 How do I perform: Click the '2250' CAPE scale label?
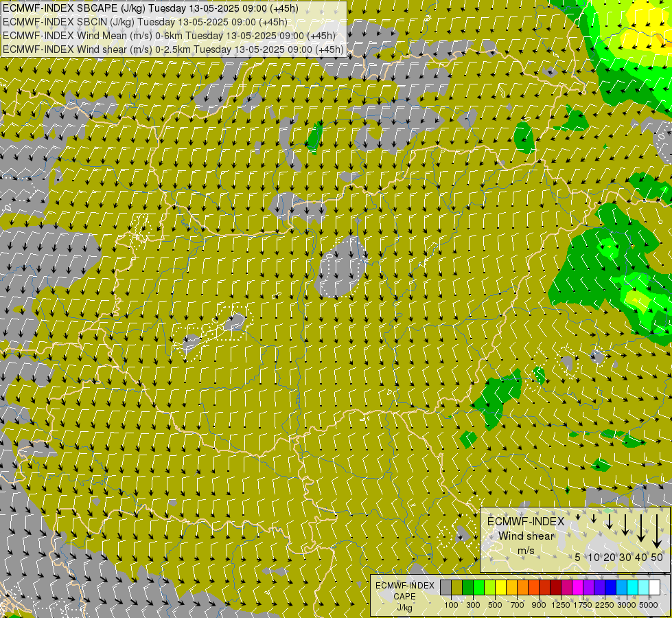point(605,605)
